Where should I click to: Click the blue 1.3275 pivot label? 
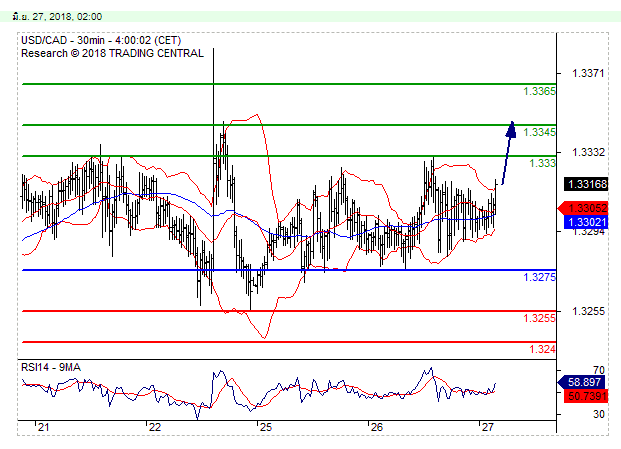pos(539,277)
